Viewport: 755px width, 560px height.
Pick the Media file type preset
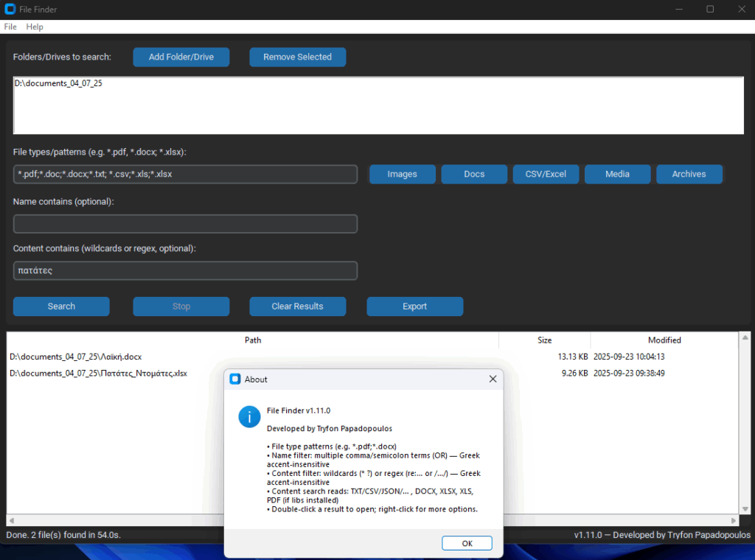point(617,174)
